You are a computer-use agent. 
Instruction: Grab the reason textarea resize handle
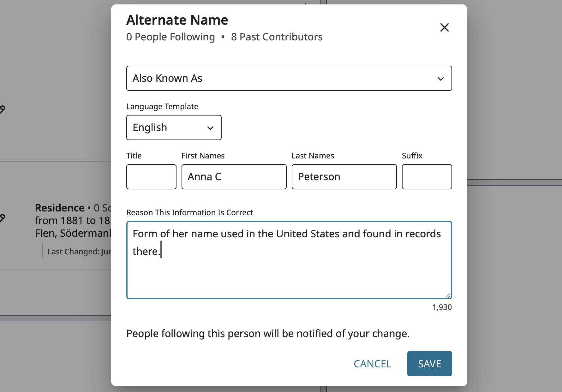point(448,295)
